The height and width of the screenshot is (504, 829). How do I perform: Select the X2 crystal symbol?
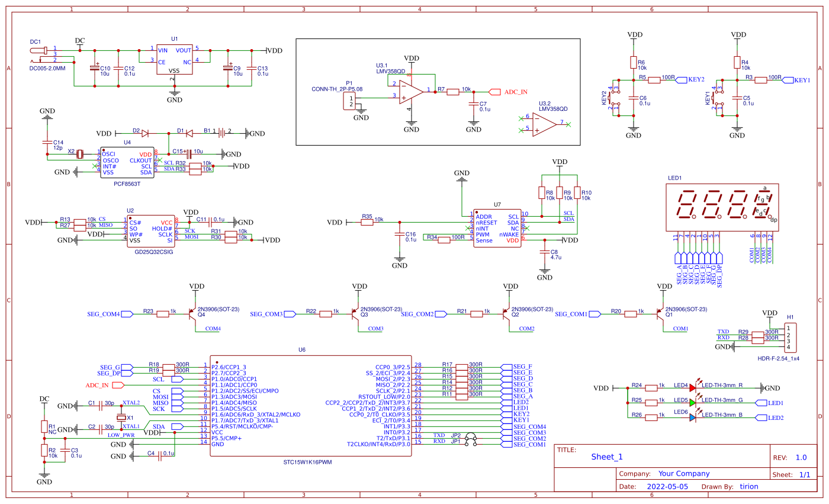pyautogui.click(x=79, y=153)
